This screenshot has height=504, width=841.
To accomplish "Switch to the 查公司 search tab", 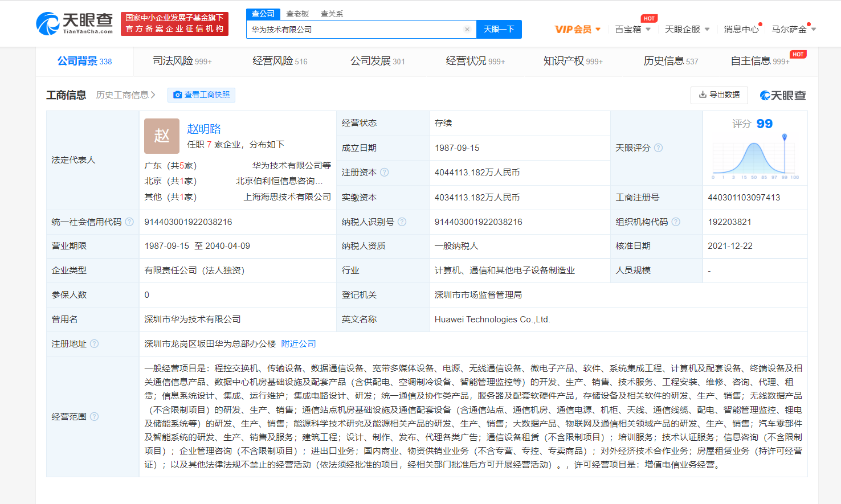I will pyautogui.click(x=263, y=14).
